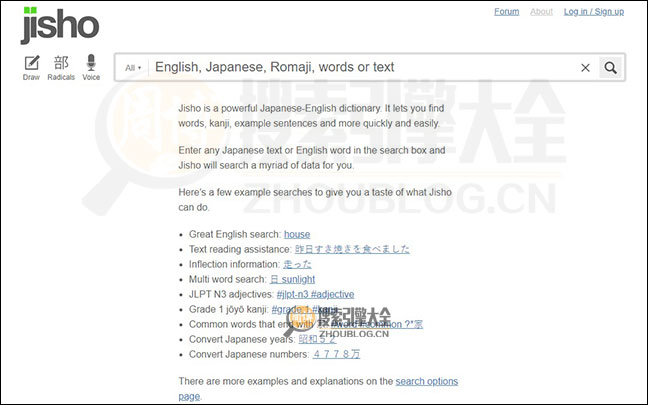Activate Voice input microphone

[91, 64]
